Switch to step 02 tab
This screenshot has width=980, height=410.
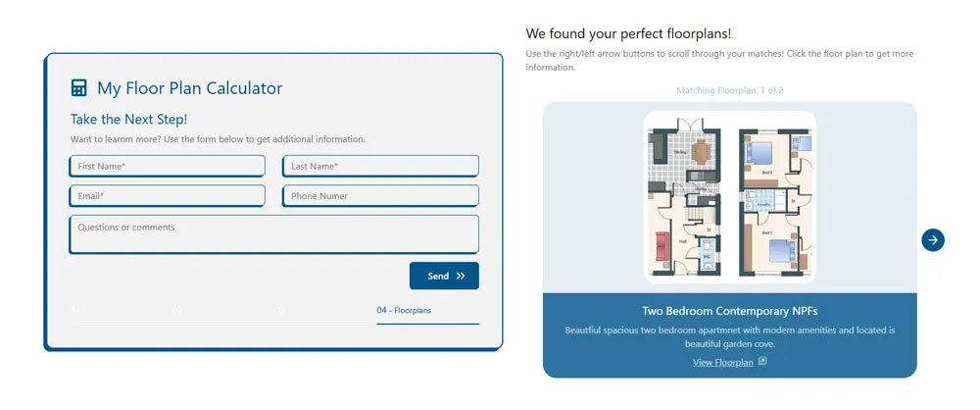tap(223, 313)
